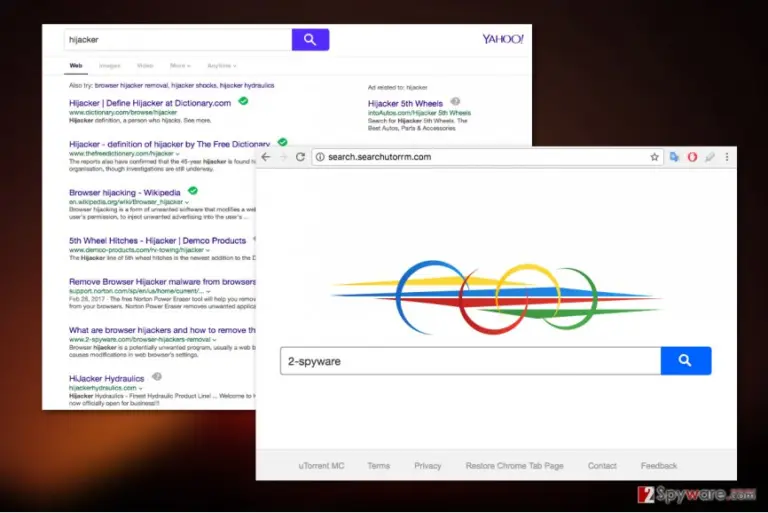
Task: Open Browser hijacking - Wikipedia result
Action: (124, 193)
